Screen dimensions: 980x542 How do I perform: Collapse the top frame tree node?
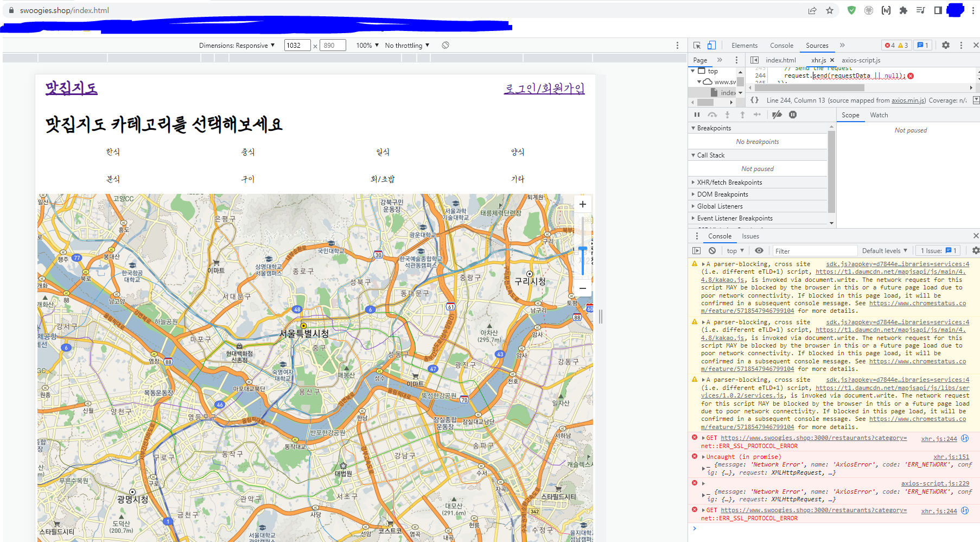click(693, 71)
